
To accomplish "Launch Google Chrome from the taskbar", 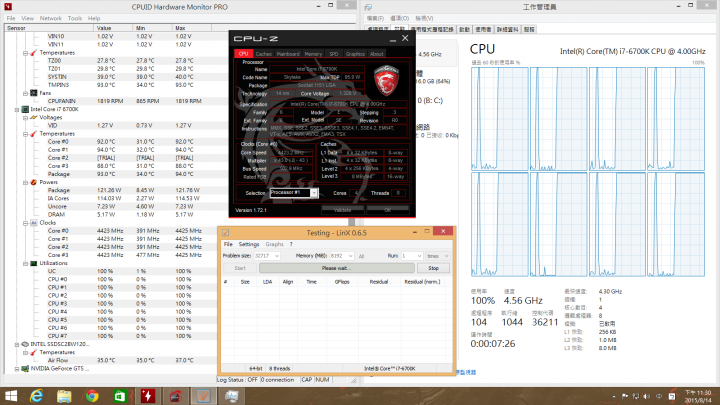I will 92,396.
